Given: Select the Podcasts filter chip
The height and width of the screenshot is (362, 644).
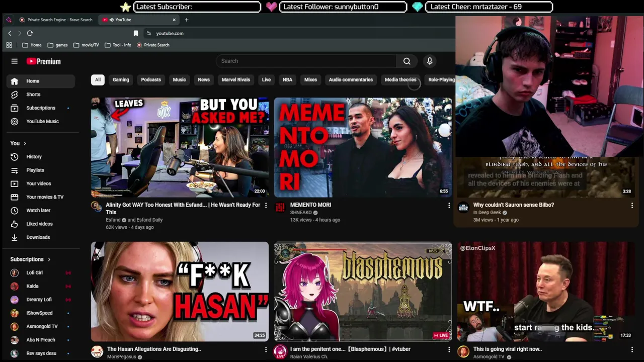Looking at the screenshot, I should (151, 80).
